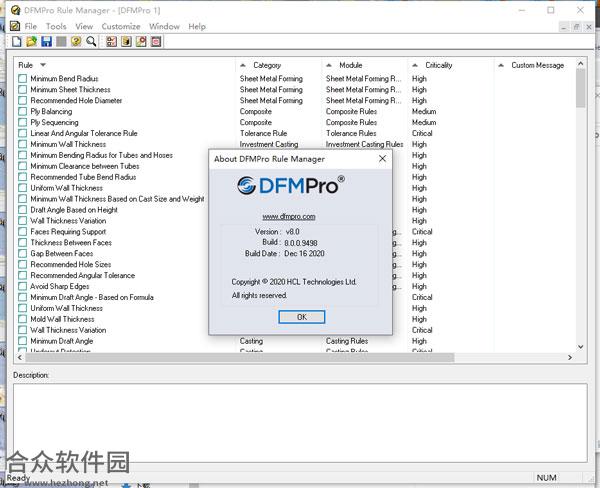Toggle the Ply Balancing rule checkbox
The height and width of the screenshot is (488, 600).
tap(23, 111)
